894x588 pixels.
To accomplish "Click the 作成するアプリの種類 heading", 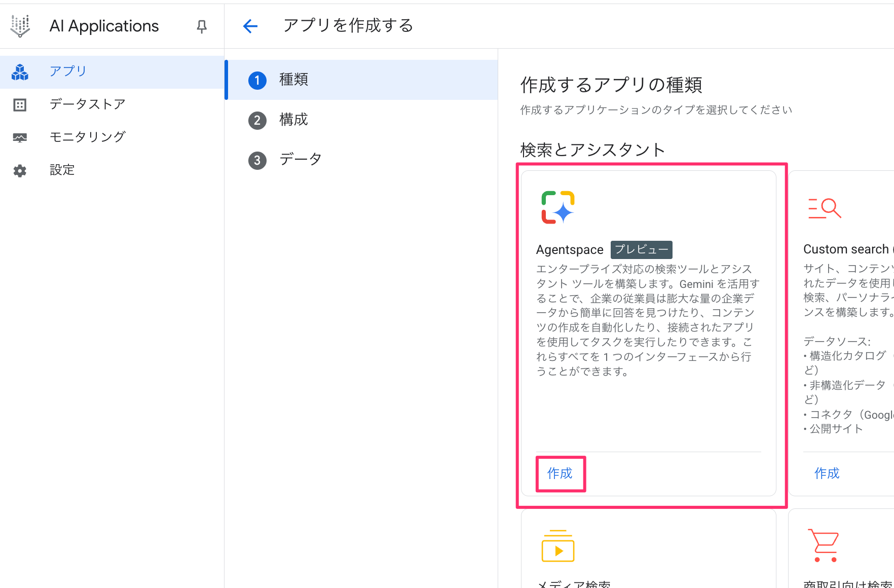I will pos(611,85).
